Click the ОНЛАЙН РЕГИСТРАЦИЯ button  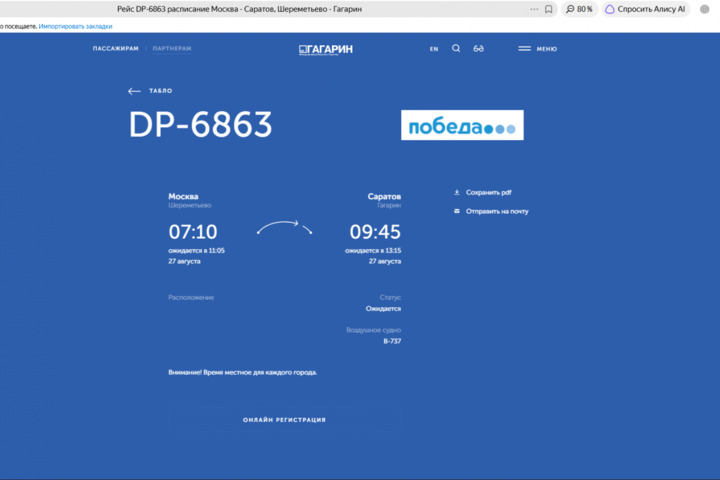[285, 420]
